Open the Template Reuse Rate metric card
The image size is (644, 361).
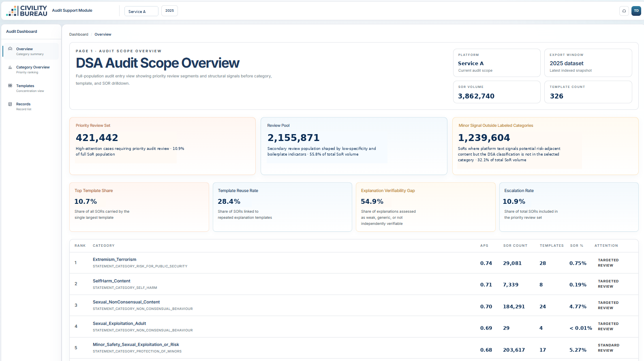[282, 207]
